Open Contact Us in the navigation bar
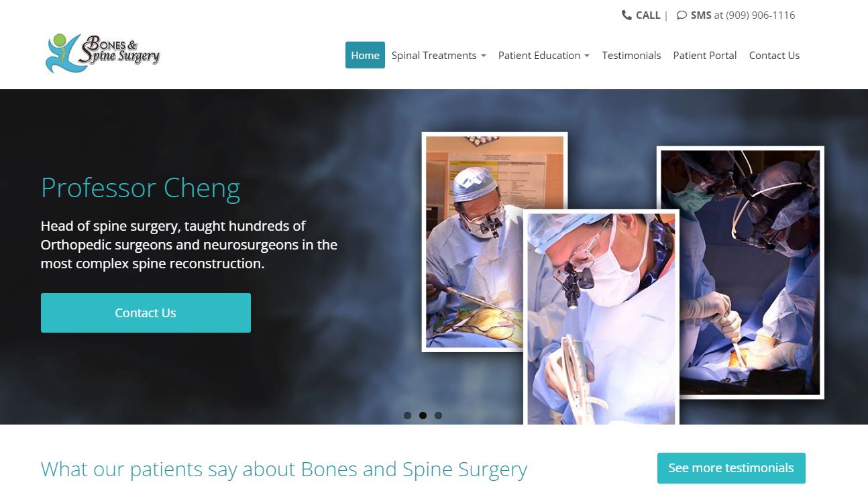 click(x=774, y=55)
